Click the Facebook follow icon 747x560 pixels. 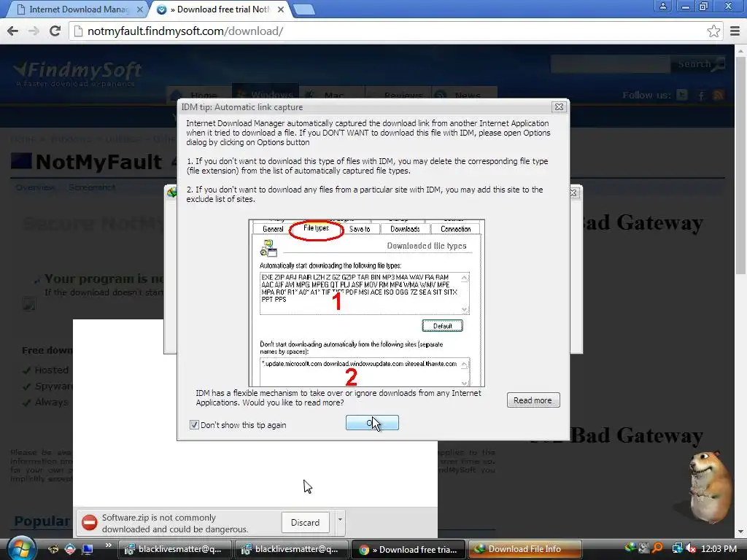[701, 96]
